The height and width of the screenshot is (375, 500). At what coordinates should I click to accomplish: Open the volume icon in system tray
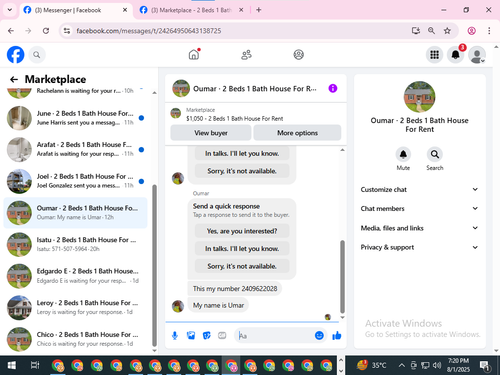[x=437, y=365]
